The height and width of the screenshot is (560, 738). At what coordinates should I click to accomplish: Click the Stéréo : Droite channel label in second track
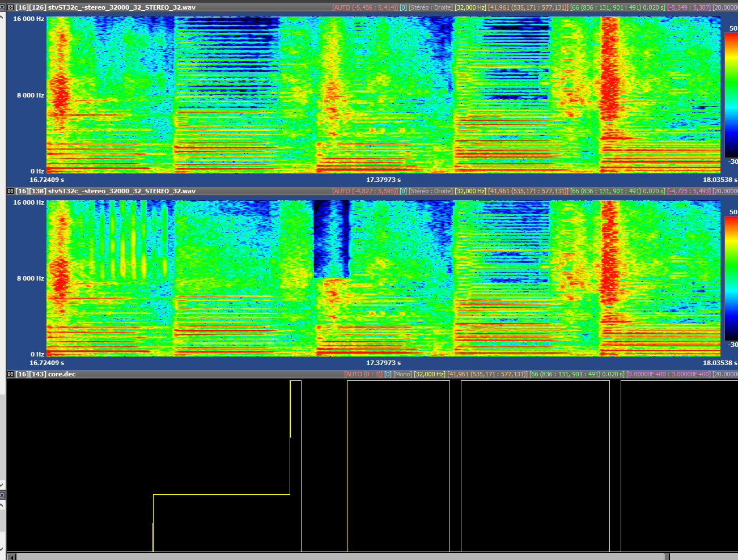430,191
